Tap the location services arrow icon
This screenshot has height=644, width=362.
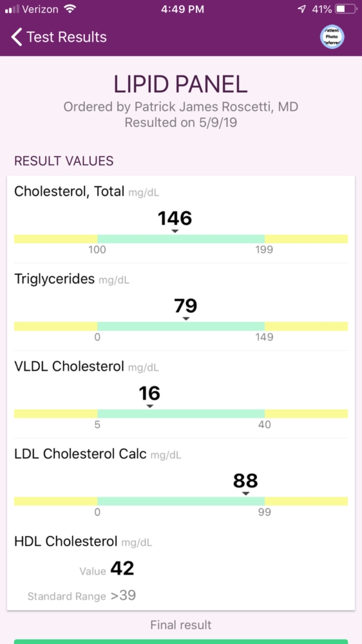(x=303, y=9)
